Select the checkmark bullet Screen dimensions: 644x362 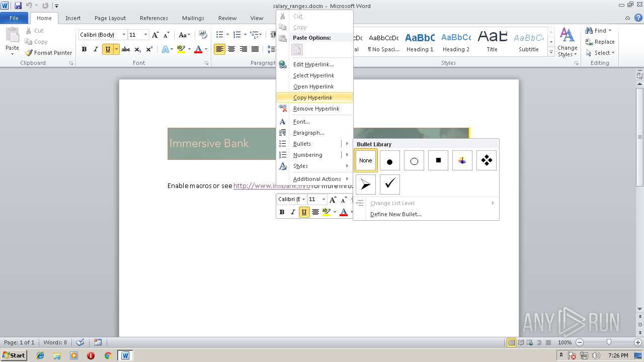coord(390,185)
